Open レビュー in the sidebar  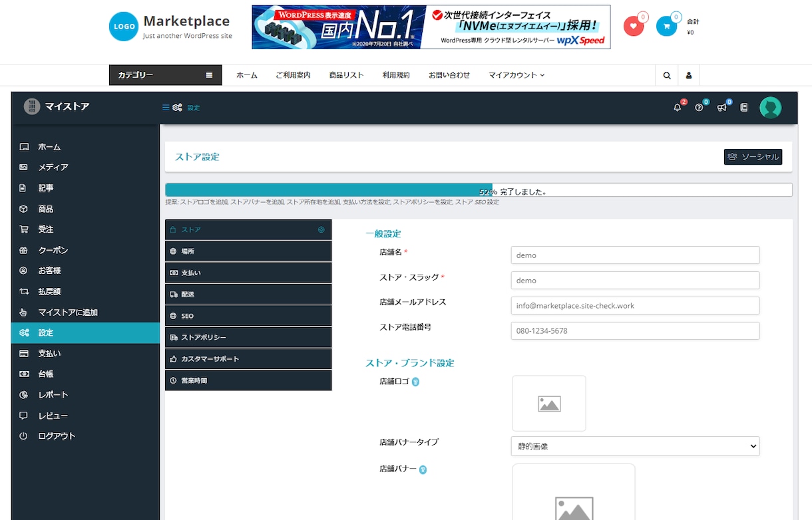pyautogui.click(x=85, y=416)
